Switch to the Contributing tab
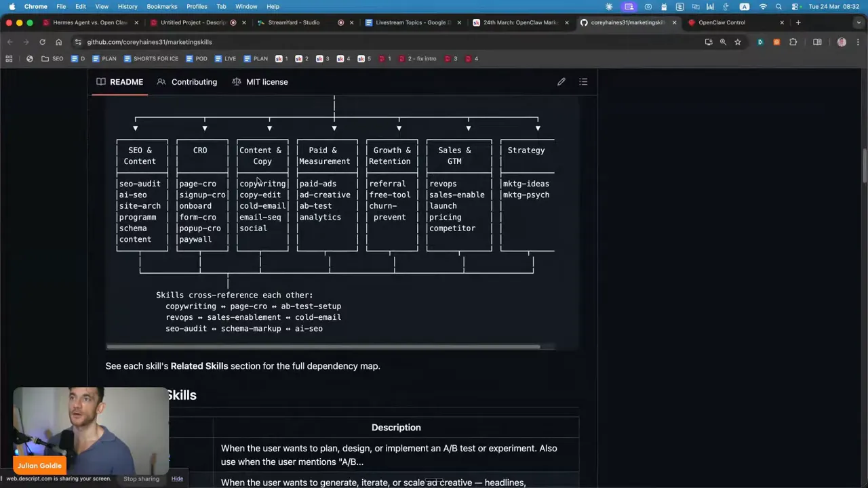The width and height of the screenshot is (868, 488). (187, 82)
